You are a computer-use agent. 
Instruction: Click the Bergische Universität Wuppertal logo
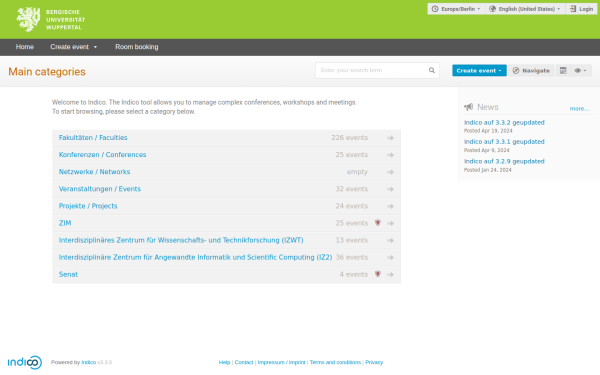[51, 20]
